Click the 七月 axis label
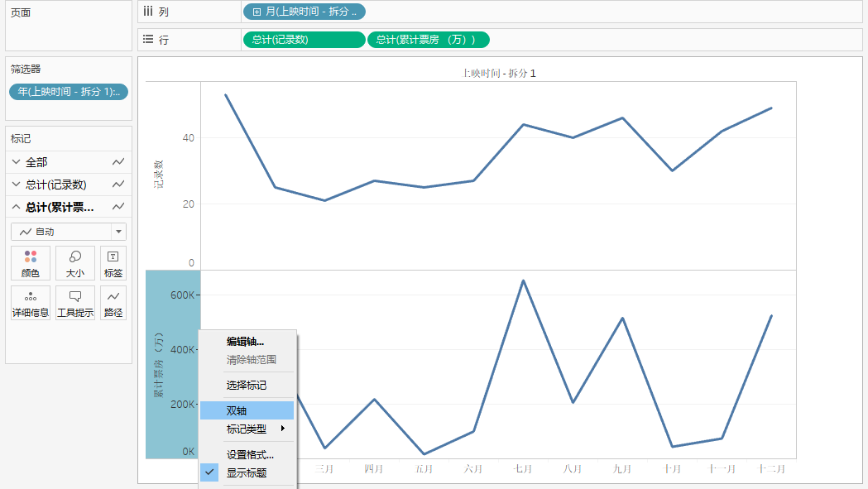 coord(523,469)
